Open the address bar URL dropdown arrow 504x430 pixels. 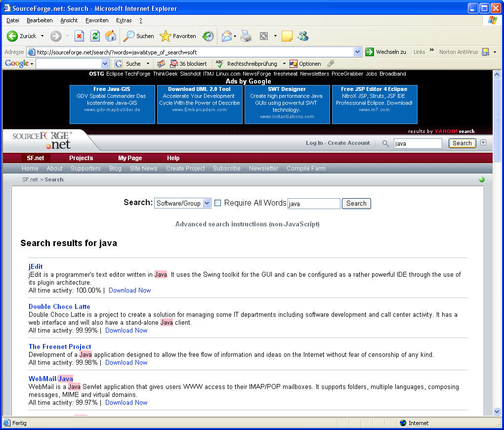click(x=358, y=52)
